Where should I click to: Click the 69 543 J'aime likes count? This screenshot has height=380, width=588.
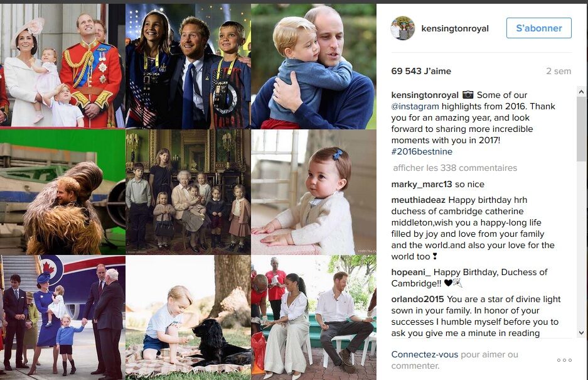tap(421, 72)
